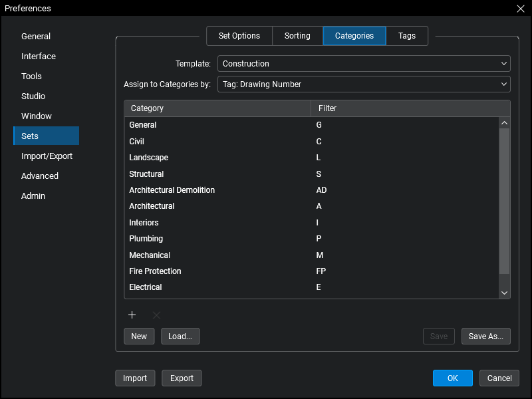Screen dimensions: 532x399
Task: Click Save As... to save template
Action: (x=485, y=336)
